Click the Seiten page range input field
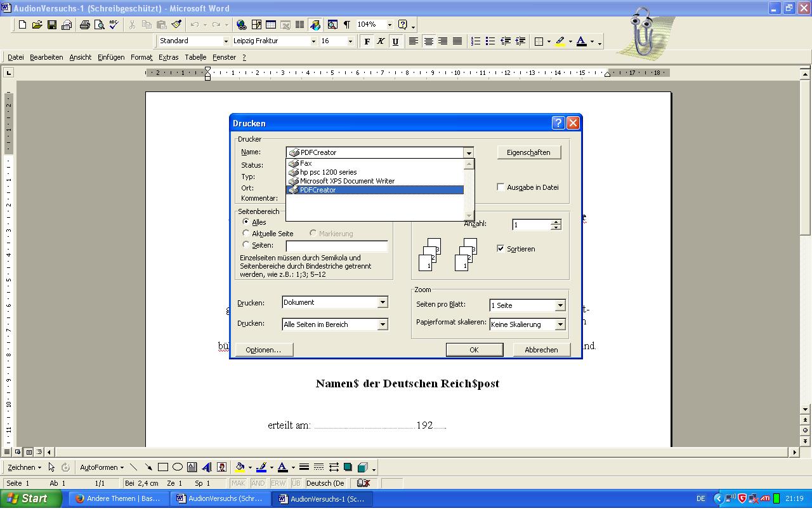Image resolution: width=812 pixels, height=527 pixels. (336, 246)
